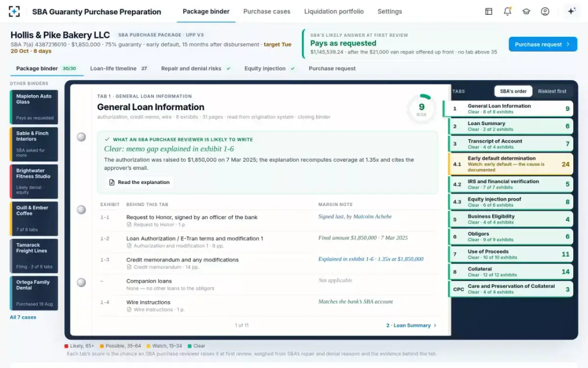588x368 pixels.
Task: Click exhibit 1-3 Credit memorandum row
Action: pos(268,263)
